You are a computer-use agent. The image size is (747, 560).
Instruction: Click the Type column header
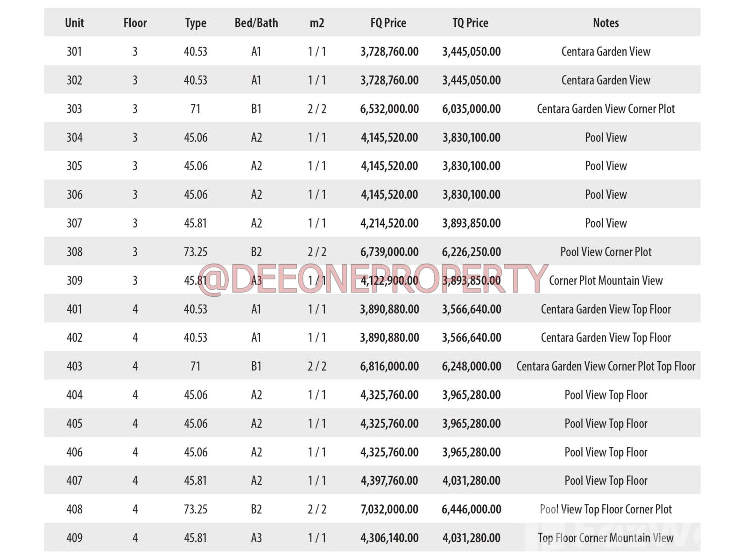(x=195, y=23)
